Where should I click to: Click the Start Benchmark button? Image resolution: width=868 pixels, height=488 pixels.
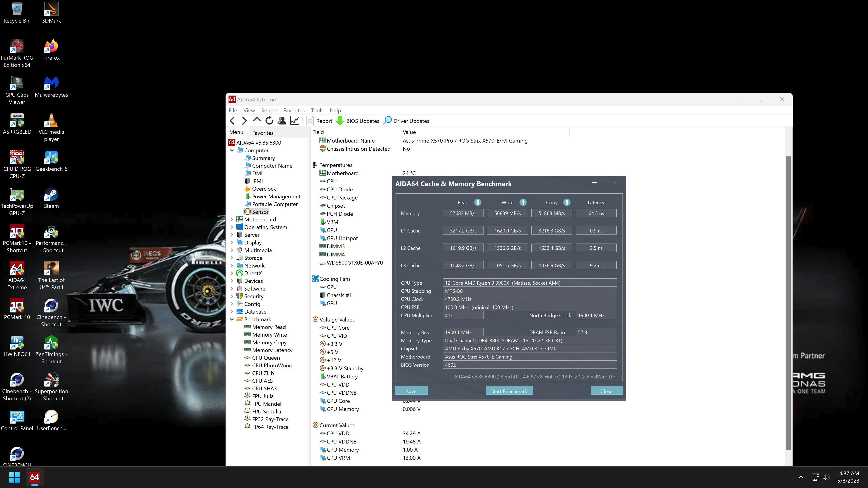pos(509,391)
